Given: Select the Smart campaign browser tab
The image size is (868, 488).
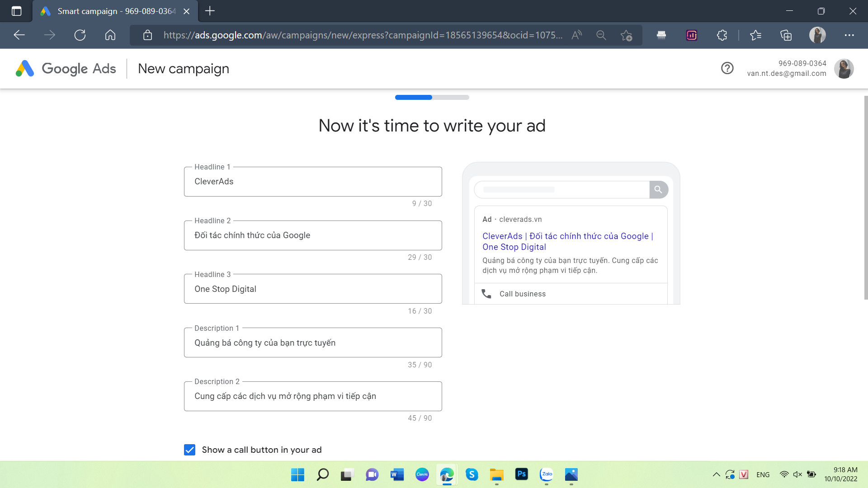Looking at the screenshot, I should [115, 11].
